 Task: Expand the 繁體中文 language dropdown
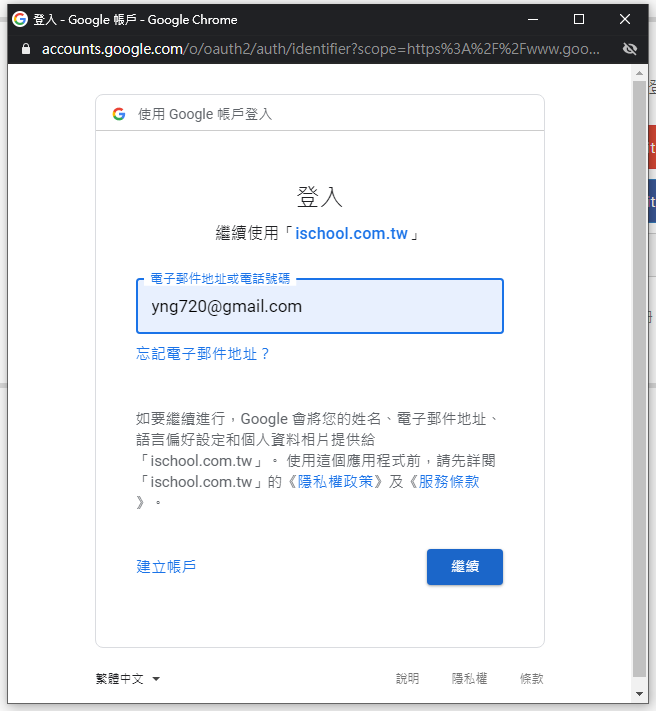click(128, 679)
